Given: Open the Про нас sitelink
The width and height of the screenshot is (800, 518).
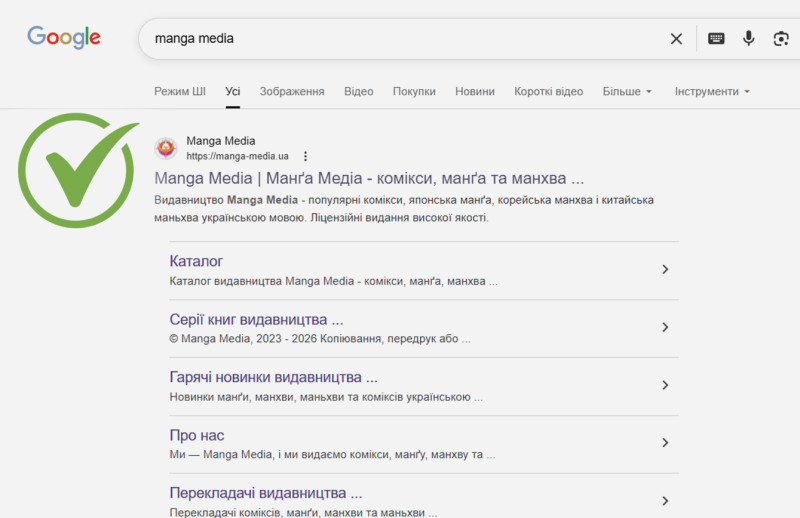Looking at the screenshot, I should point(196,435).
